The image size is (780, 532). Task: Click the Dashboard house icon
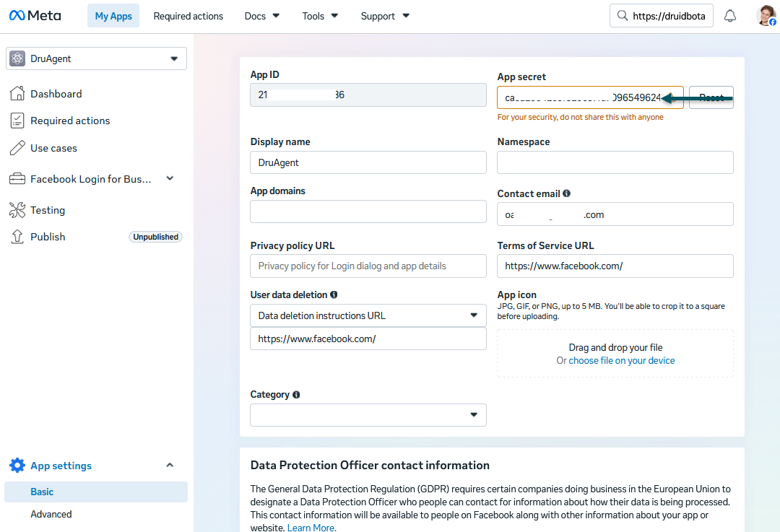17,93
